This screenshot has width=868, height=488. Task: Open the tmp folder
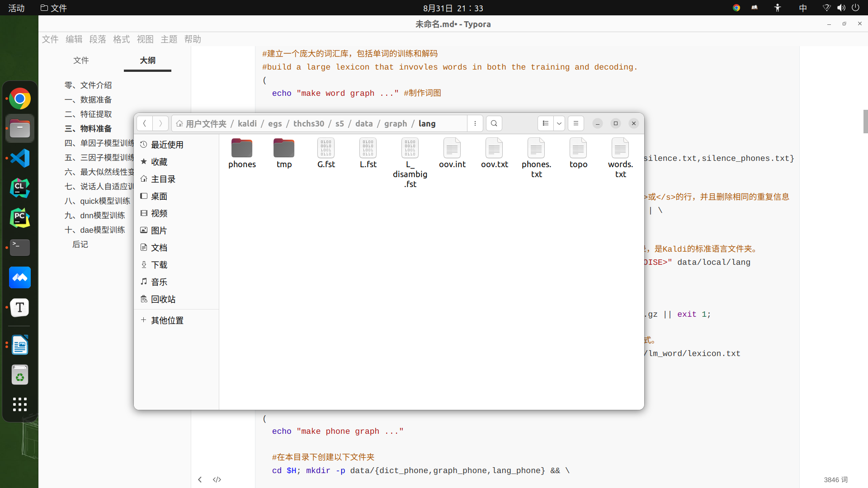(x=284, y=154)
